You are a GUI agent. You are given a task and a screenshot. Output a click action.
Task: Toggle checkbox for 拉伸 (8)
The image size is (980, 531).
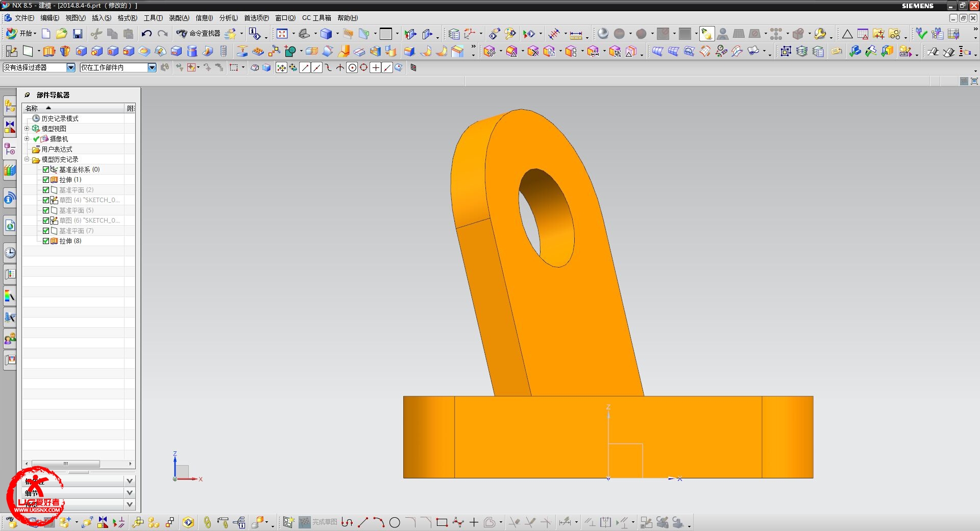[46, 241]
